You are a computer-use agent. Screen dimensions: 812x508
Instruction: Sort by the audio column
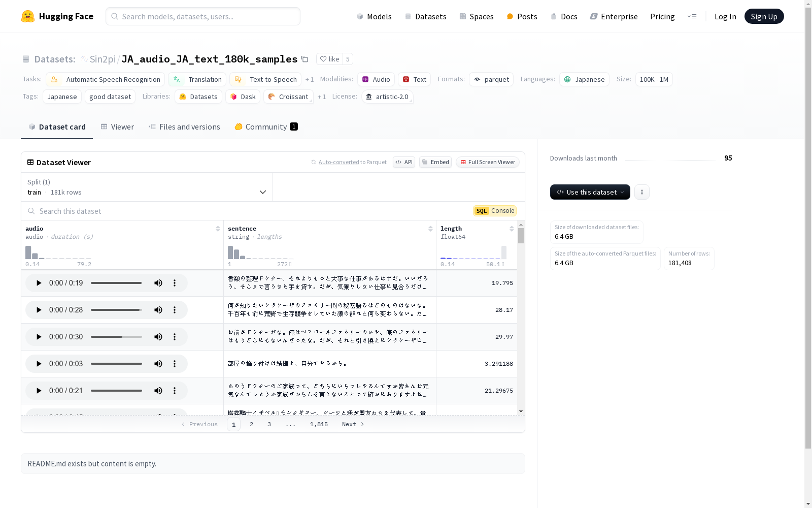(x=218, y=229)
